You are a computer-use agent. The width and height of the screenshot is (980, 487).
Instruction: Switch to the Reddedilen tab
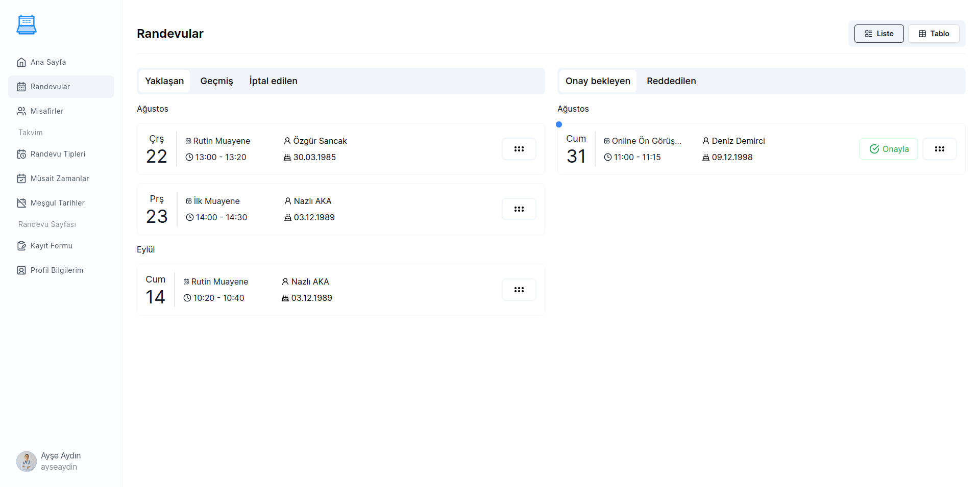[671, 81]
